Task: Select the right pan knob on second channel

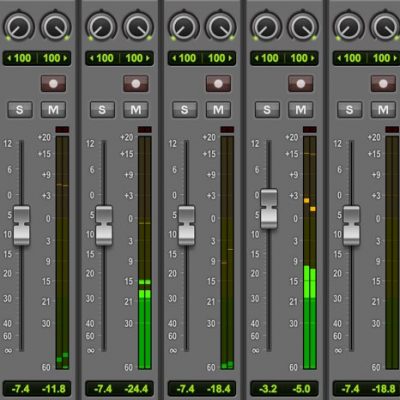Action: (x=138, y=26)
